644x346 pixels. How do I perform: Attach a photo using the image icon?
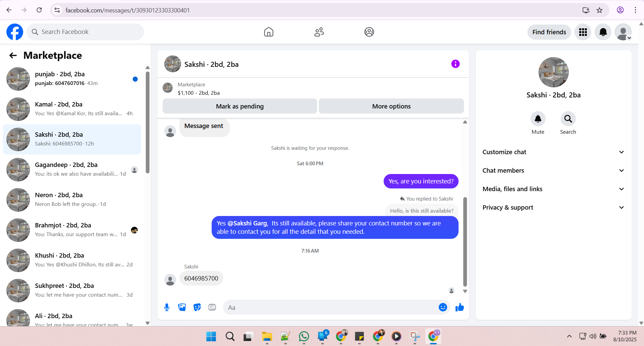(x=182, y=307)
